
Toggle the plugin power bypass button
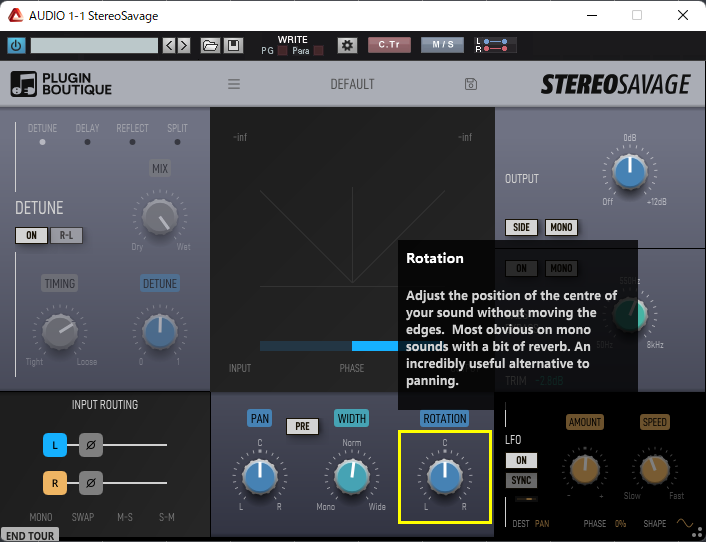[x=16, y=45]
